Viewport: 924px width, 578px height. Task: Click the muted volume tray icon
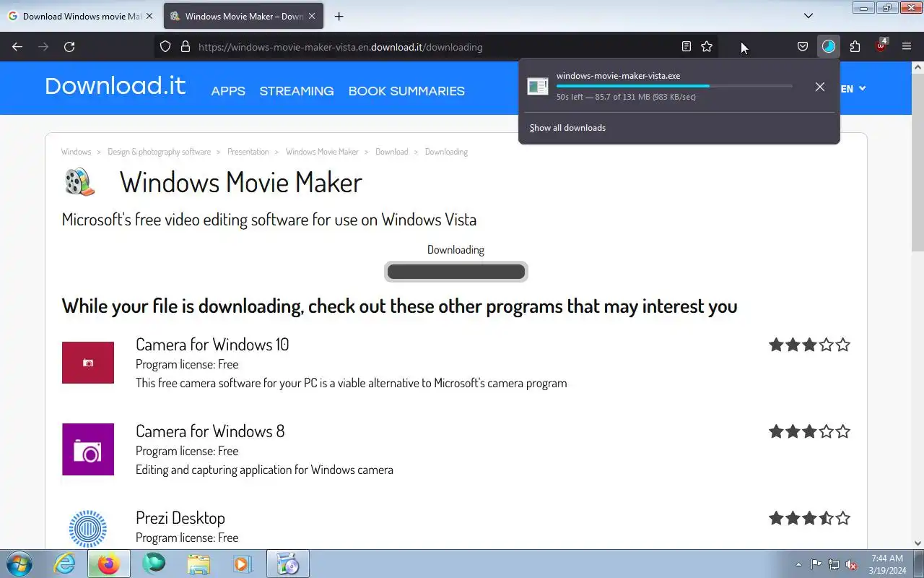click(x=852, y=564)
